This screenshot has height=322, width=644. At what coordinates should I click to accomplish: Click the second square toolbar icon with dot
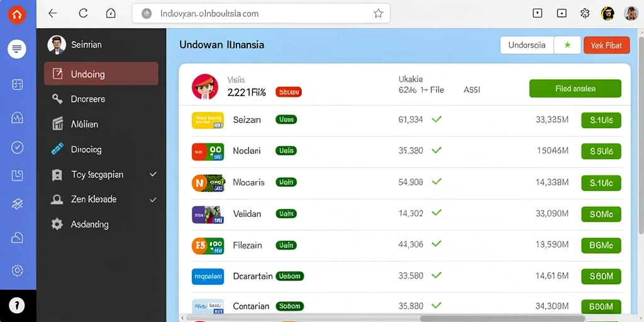562,13
